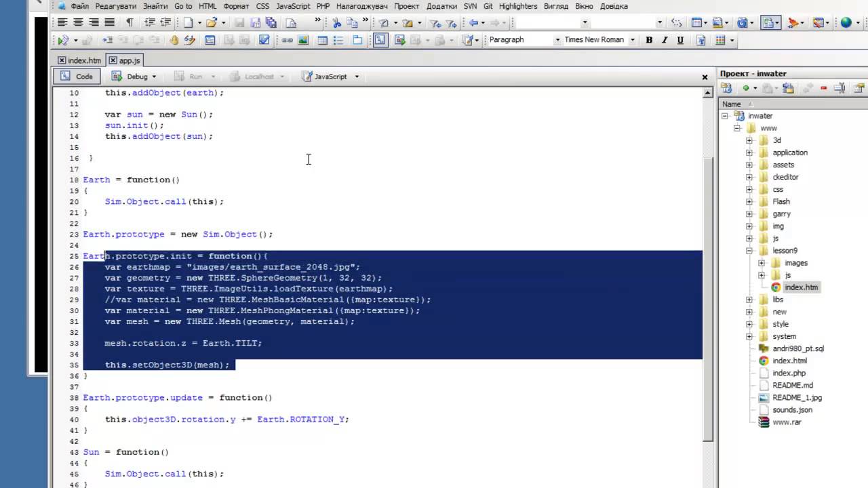The height and width of the screenshot is (488, 868).
Task: Click the rename icon in project panel toolbar
Action: 840,88
